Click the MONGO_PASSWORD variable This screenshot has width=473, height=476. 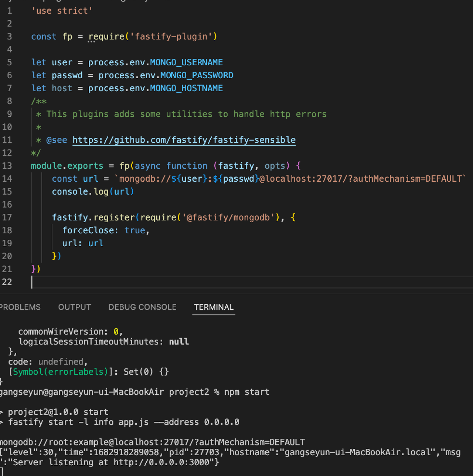coord(197,75)
